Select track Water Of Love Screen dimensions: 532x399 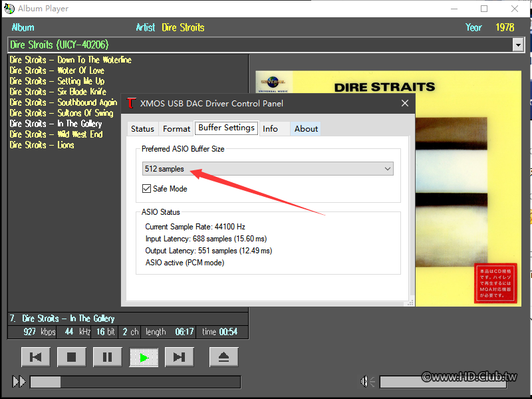point(57,70)
